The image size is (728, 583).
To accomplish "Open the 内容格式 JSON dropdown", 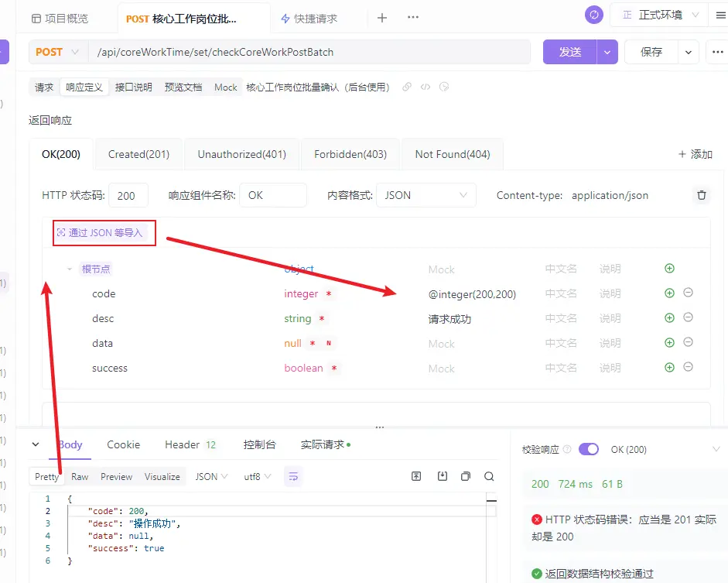I will [426, 195].
